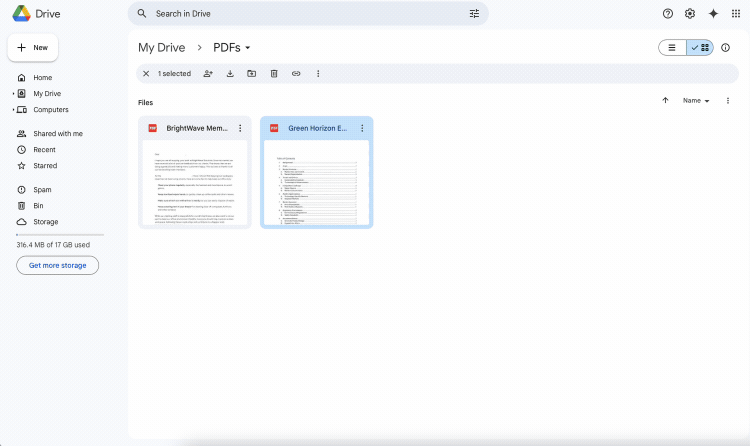Image resolution: width=750 pixels, height=446 pixels.
Task: Click PDF icon on Green Horizon card
Action: pyautogui.click(x=274, y=128)
